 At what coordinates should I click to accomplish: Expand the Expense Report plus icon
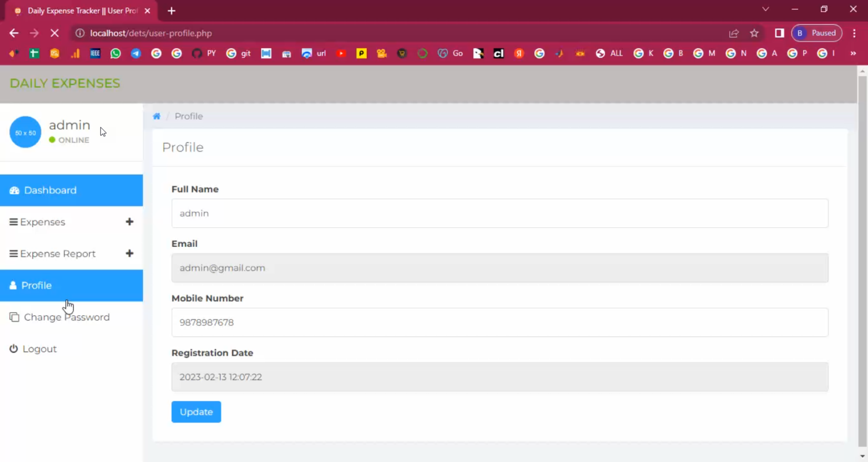[130, 254]
